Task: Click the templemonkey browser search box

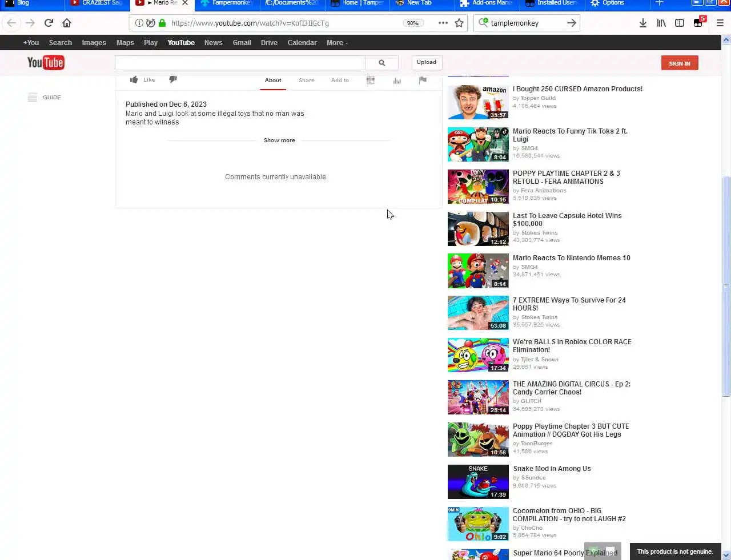Action: tap(525, 23)
